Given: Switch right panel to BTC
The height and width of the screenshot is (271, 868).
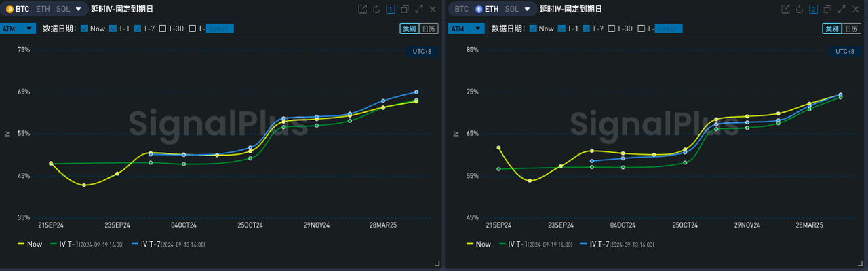Looking at the screenshot, I should point(462,10).
